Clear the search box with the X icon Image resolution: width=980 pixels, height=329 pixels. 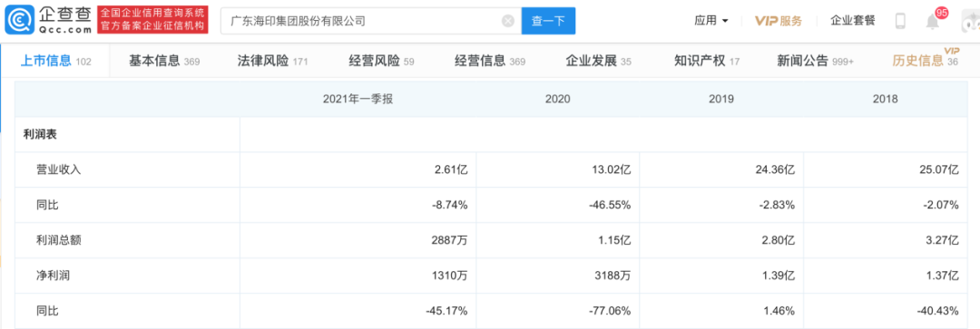508,21
